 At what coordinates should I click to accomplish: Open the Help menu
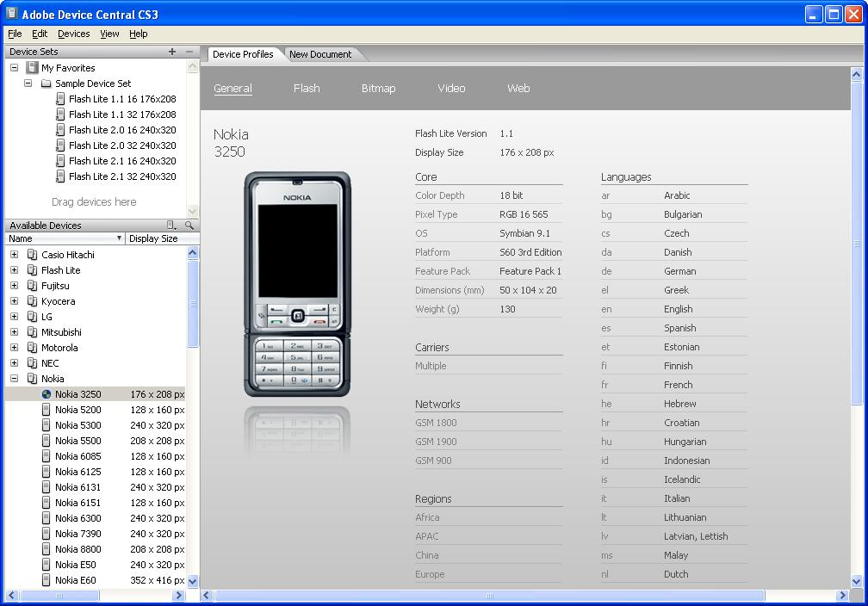coord(139,34)
